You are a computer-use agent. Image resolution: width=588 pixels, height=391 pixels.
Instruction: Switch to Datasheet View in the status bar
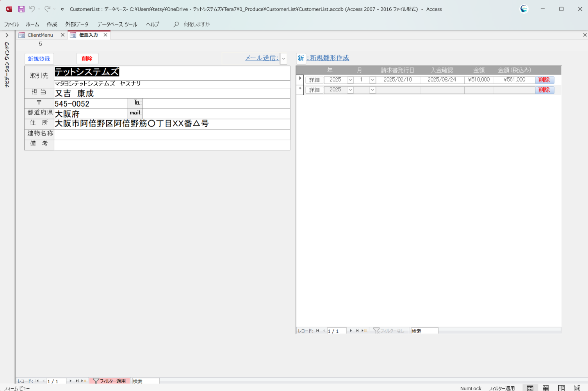pyautogui.click(x=545, y=388)
